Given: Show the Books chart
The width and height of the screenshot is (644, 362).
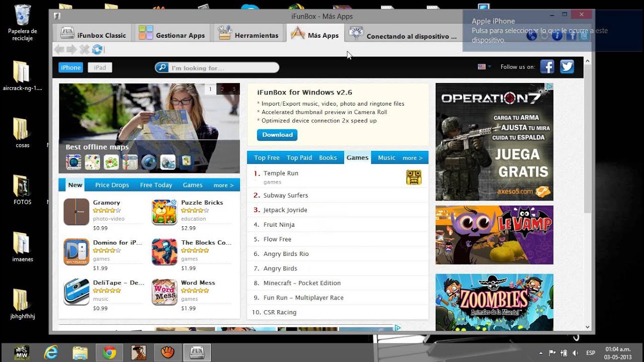Looking at the screenshot, I should [x=328, y=157].
